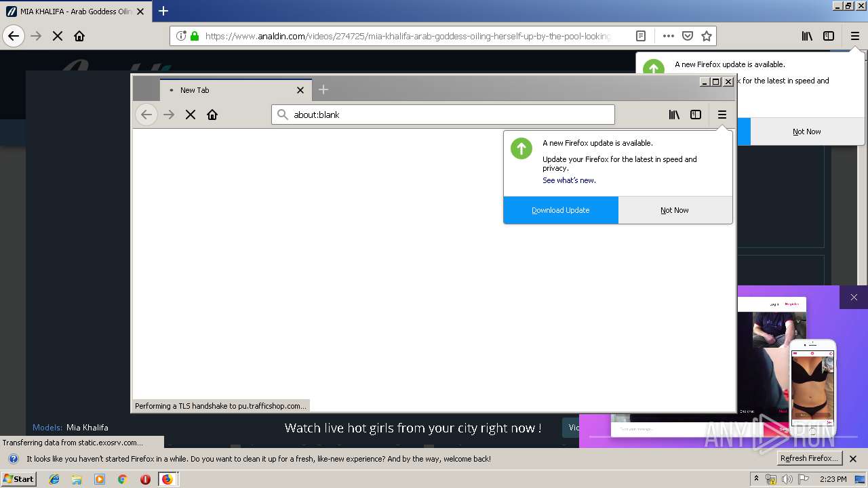Dismiss the Refresh Firefox notification bar
Image resolution: width=868 pixels, height=488 pixels.
coord(853,459)
